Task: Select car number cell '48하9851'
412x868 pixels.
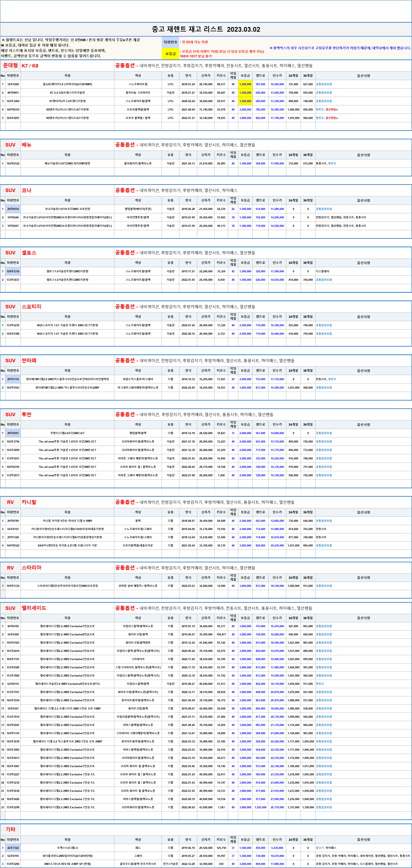Action: tap(13, 93)
